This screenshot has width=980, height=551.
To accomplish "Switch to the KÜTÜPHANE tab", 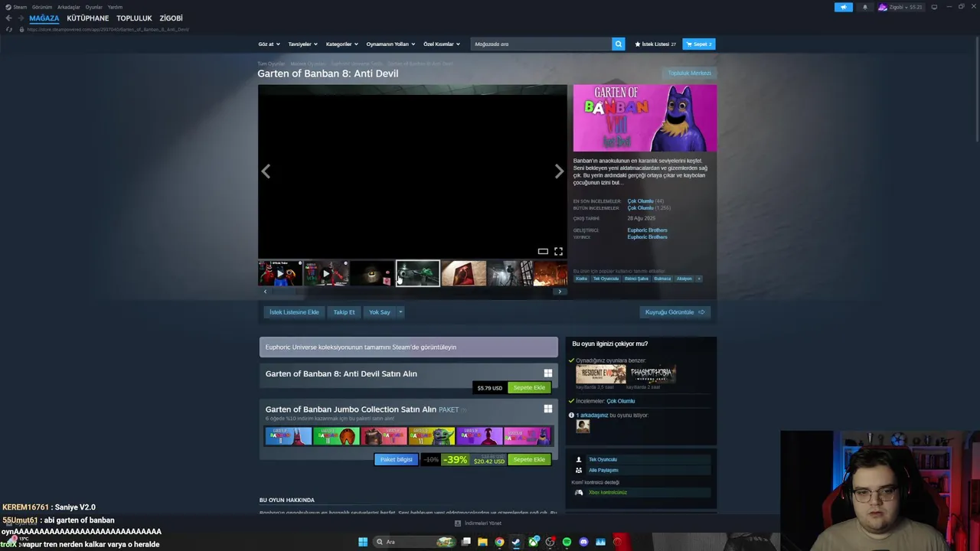I will (87, 18).
